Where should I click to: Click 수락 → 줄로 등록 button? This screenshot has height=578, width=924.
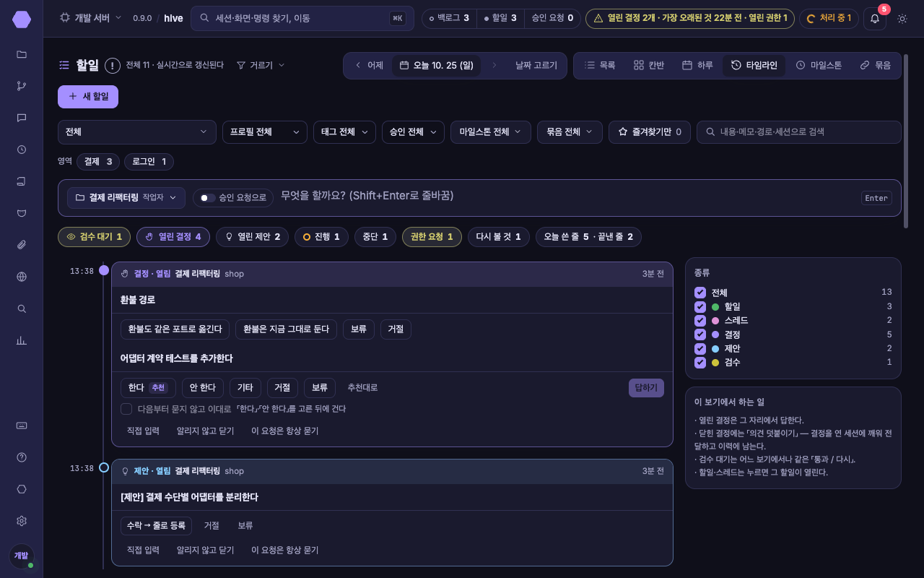(157, 526)
